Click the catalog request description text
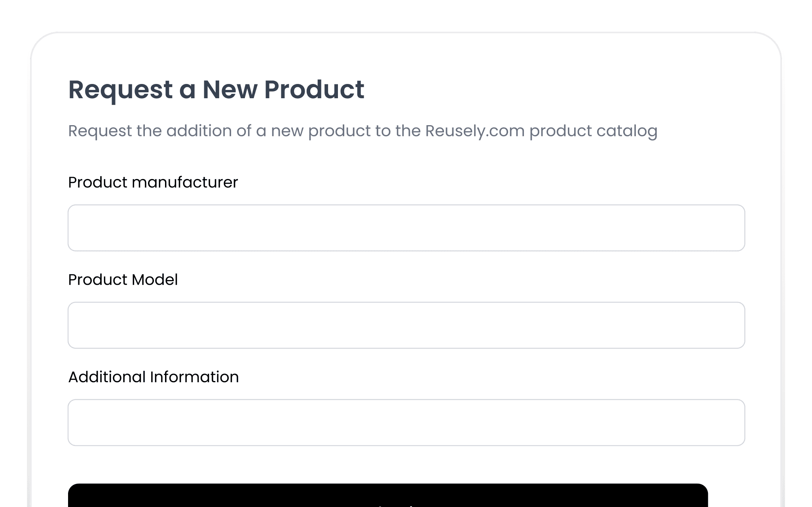Screen dimensions: 812x507 [363, 131]
